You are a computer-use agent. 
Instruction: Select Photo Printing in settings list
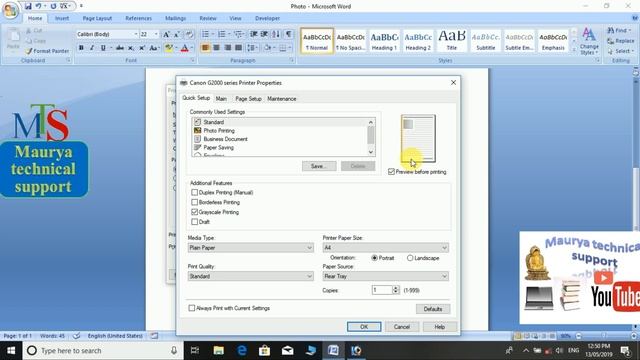coord(280,131)
